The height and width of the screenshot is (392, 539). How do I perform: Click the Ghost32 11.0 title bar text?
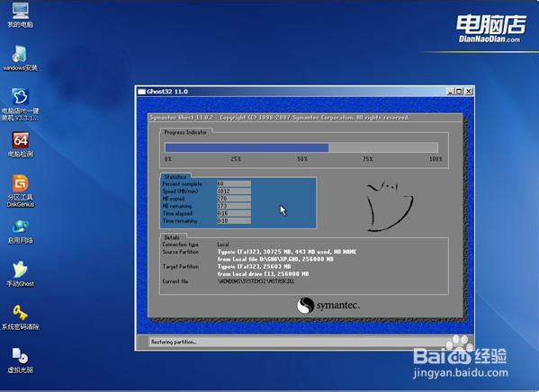167,92
